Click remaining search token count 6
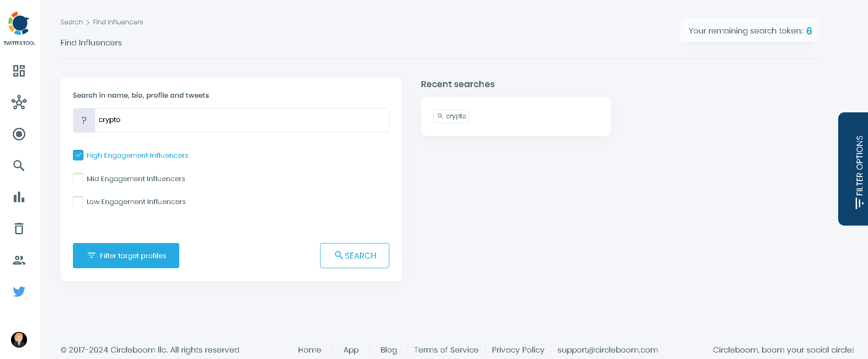The height and width of the screenshot is (359, 868). point(809,31)
